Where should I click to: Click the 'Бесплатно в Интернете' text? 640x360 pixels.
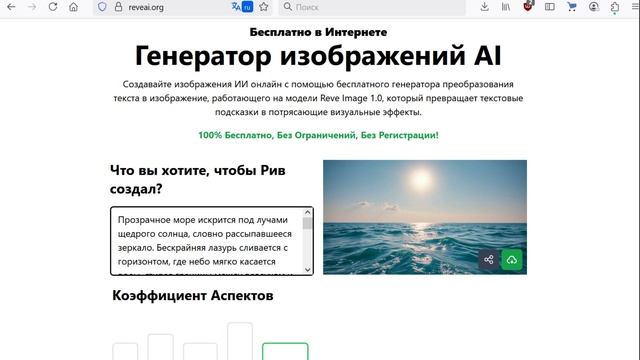[318, 32]
